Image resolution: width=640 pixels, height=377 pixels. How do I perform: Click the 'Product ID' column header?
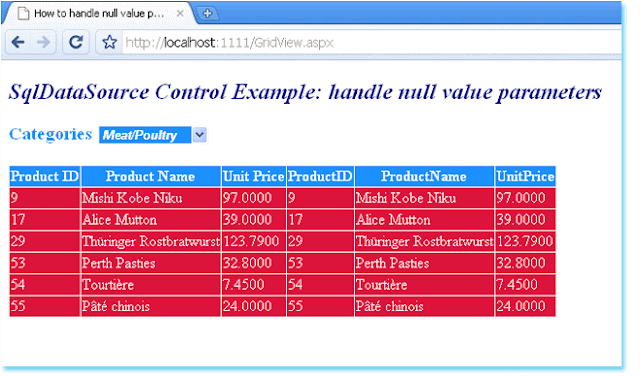(45, 176)
